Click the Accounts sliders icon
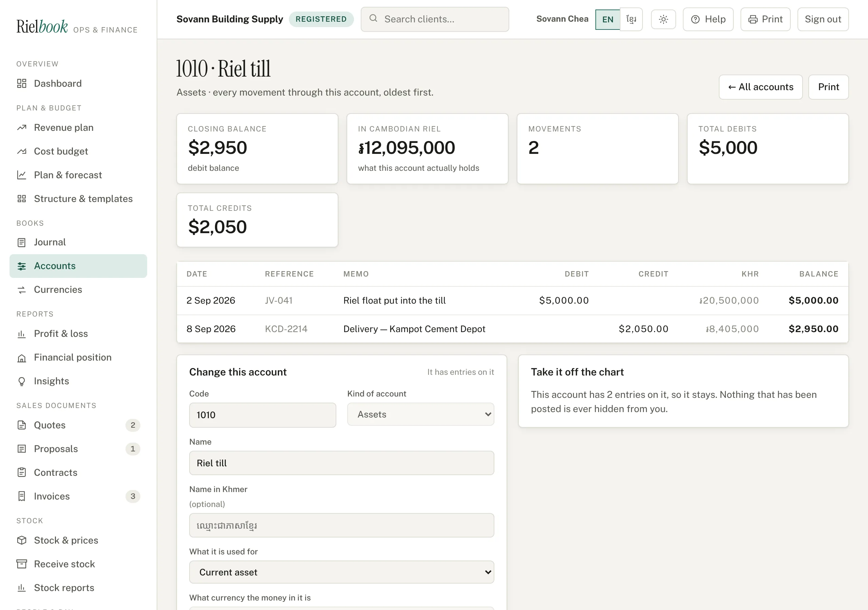This screenshot has width=868, height=610. [x=22, y=266]
